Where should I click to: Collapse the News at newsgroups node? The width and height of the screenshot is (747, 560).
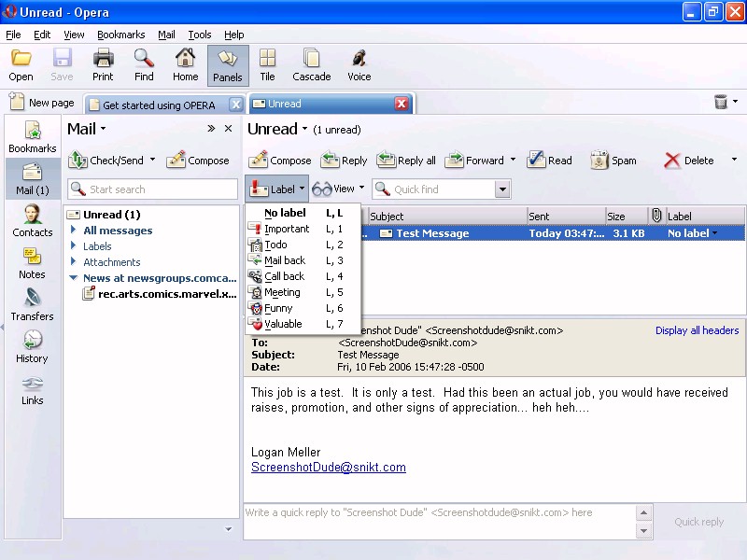74,277
